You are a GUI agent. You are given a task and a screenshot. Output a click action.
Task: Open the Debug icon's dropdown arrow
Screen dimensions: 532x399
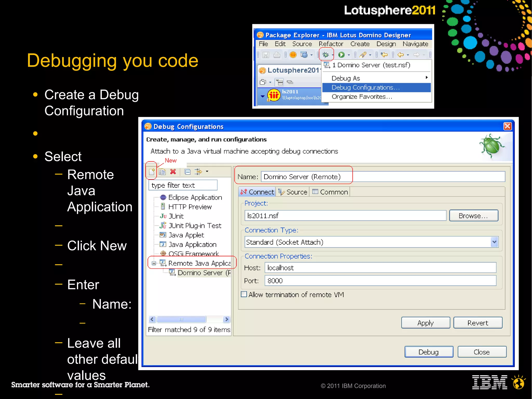332,55
